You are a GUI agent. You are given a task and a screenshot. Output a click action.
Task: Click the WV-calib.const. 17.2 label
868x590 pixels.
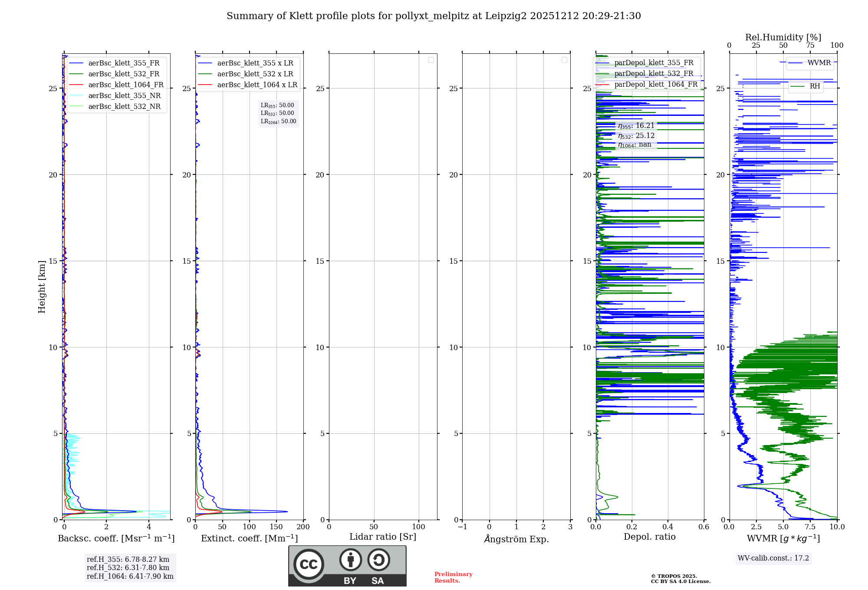[773, 558]
